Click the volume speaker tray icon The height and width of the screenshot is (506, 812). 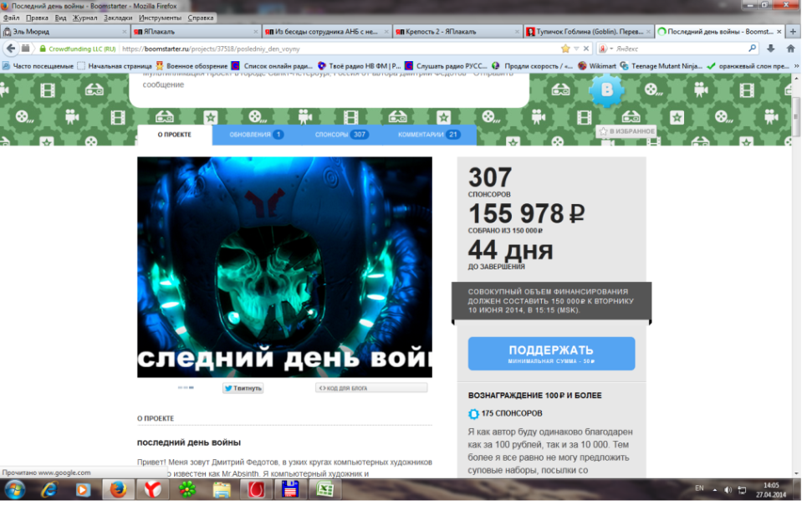(728, 489)
